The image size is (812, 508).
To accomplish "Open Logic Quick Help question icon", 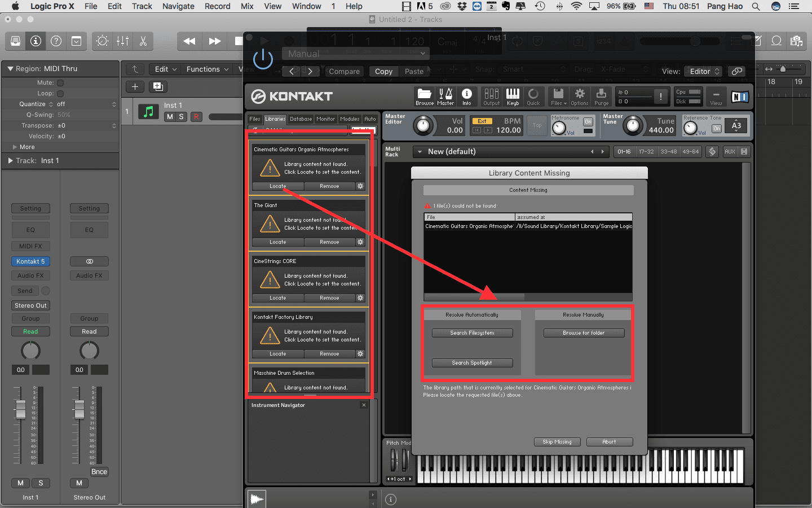I will tap(56, 41).
